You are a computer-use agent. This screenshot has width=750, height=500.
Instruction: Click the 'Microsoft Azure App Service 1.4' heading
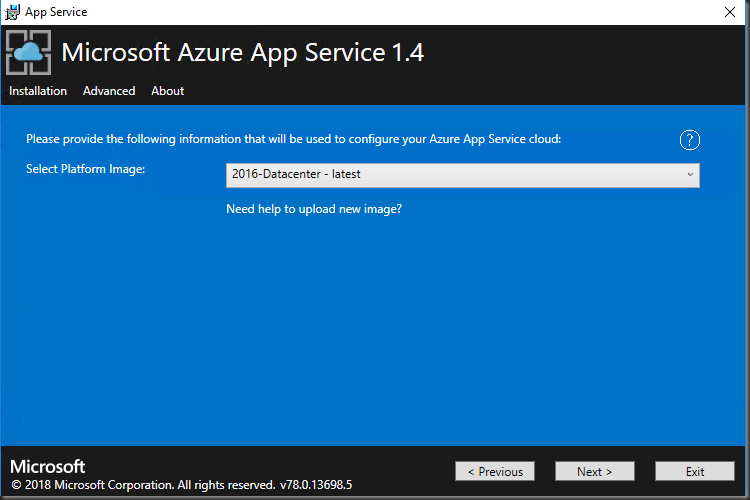pos(243,53)
